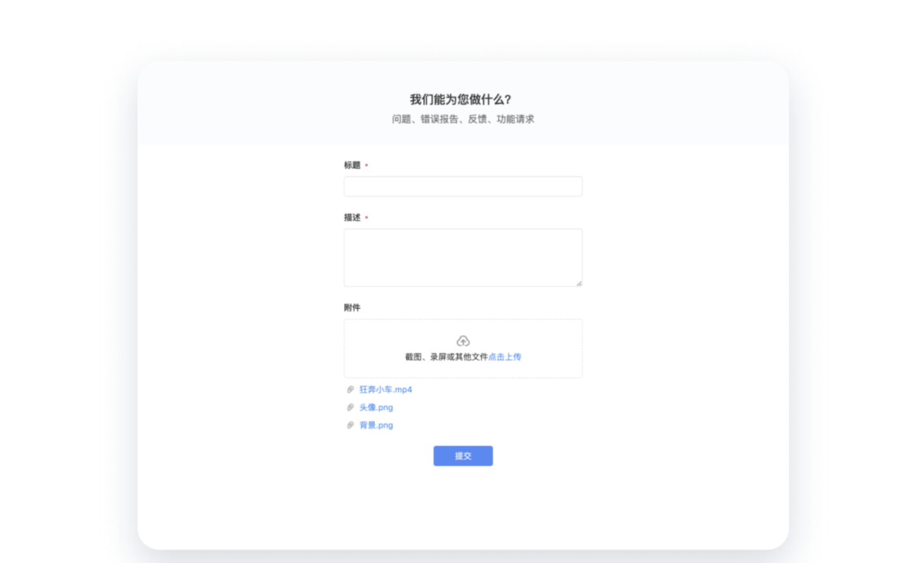This screenshot has height=563, width=924.
Task: Focus the 标题 input field
Action: pyautogui.click(x=463, y=186)
